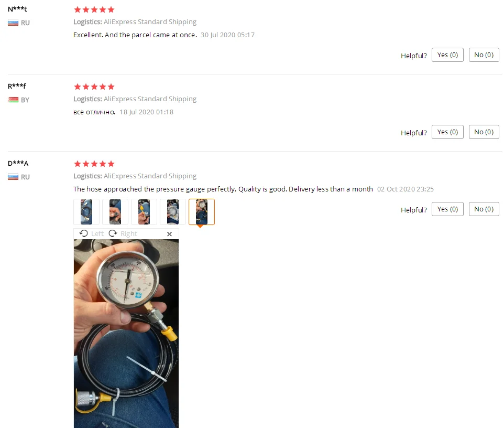Vote Yes on D***A's review

coord(447,209)
